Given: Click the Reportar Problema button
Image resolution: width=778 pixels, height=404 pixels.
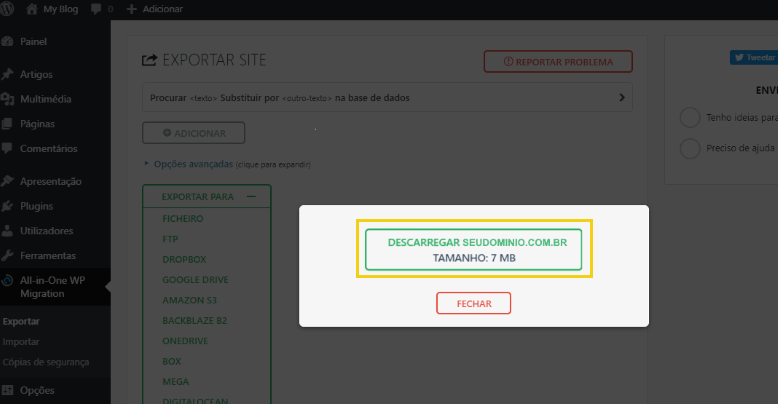Looking at the screenshot, I should 558,62.
